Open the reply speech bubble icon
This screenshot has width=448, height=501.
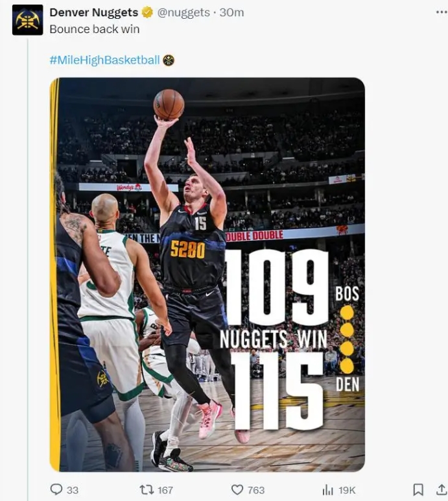pos(56,489)
